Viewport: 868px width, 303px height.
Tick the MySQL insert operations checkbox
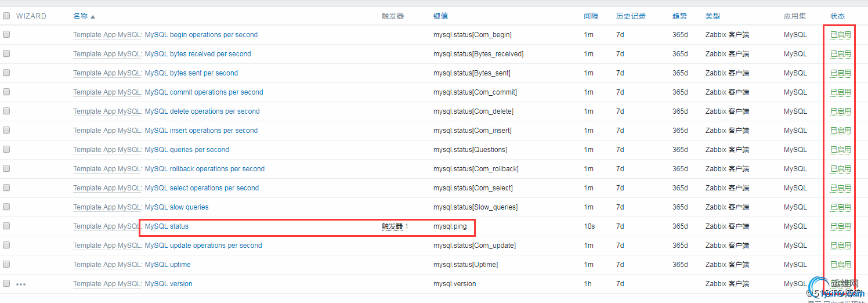(6, 130)
